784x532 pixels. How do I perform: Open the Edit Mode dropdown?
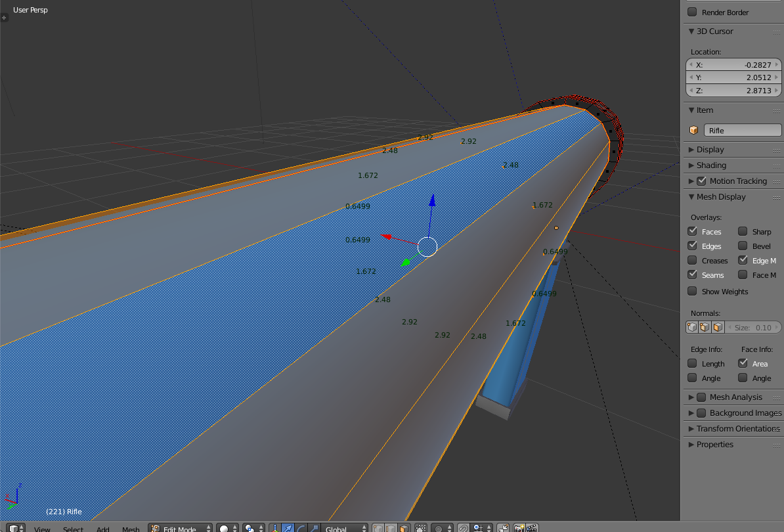click(x=180, y=528)
